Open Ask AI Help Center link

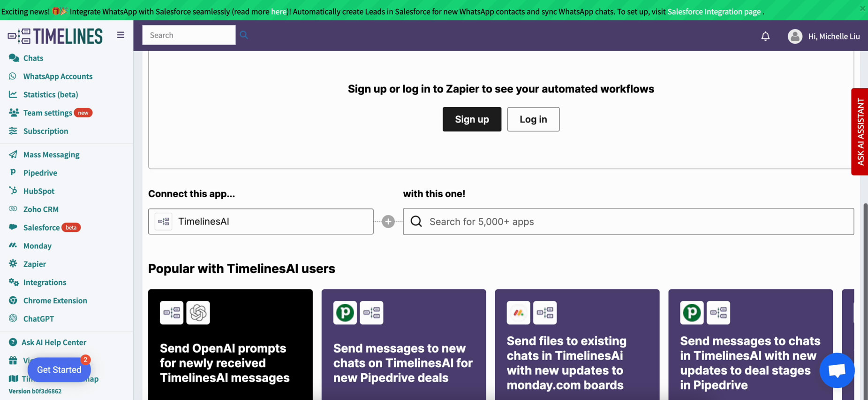pyautogui.click(x=54, y=343)
